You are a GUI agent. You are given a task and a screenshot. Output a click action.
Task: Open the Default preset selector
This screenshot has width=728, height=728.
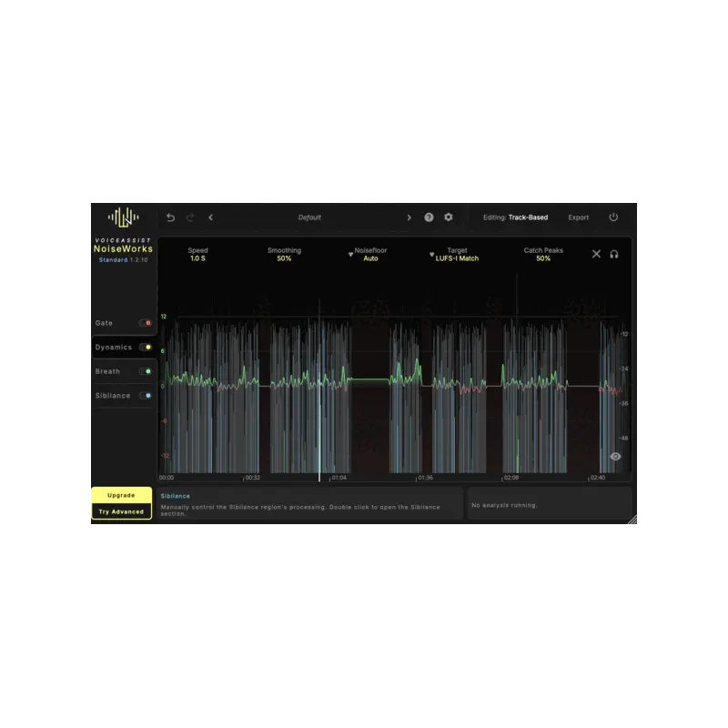point(309,217)
